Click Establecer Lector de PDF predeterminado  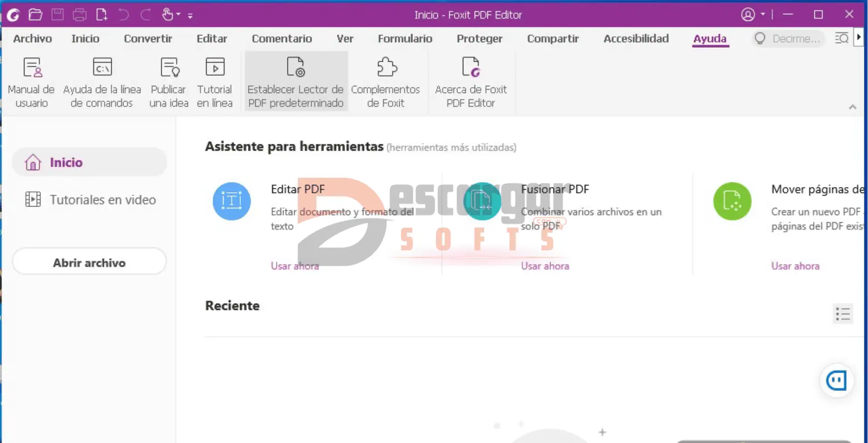pyautogui.click(x=296, y=82)
